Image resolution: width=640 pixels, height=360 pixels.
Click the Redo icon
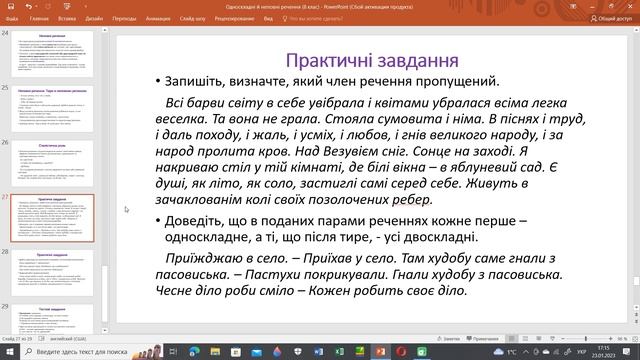pyautogui.click(x=48, y=7)
